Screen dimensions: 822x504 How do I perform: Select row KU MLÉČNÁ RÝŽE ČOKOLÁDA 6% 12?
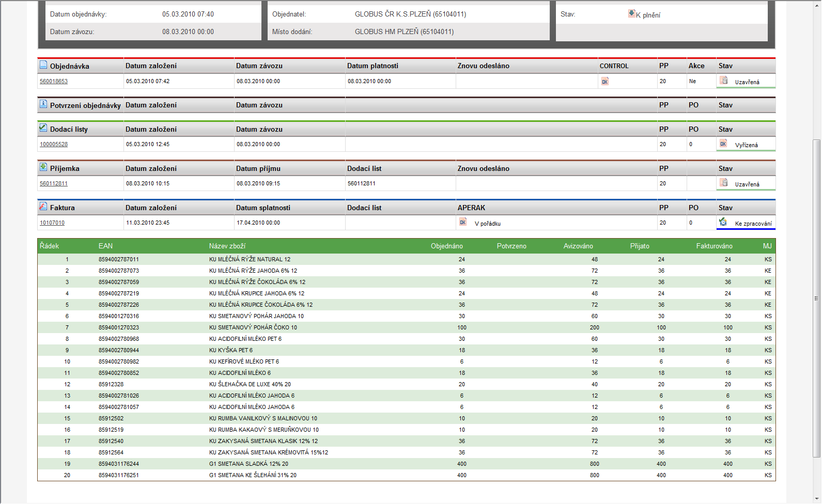pyautogui.click(x=407, y=282)
